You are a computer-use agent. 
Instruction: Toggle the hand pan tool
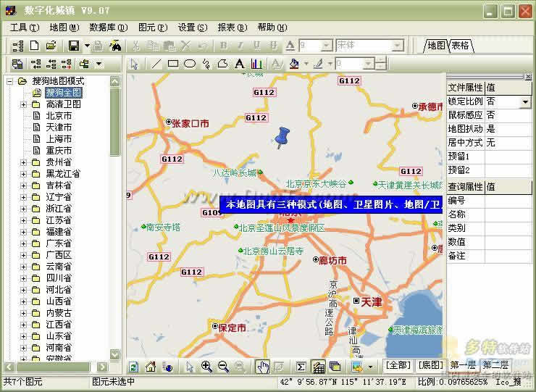pos(263,367)
